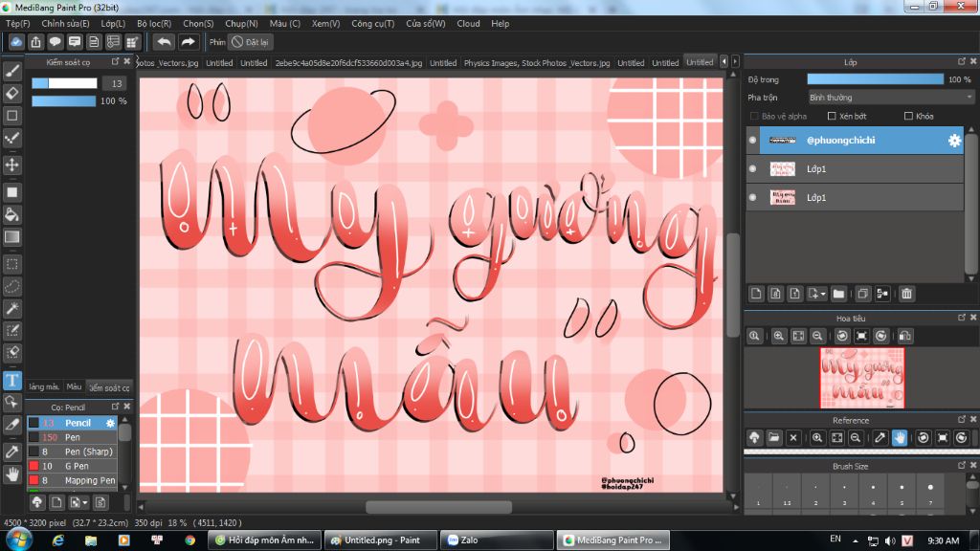The width and height of the screenshot is (980, 551).
Task: Create a new raster layer
Action: pyautogui.click(x=756, y=294)
